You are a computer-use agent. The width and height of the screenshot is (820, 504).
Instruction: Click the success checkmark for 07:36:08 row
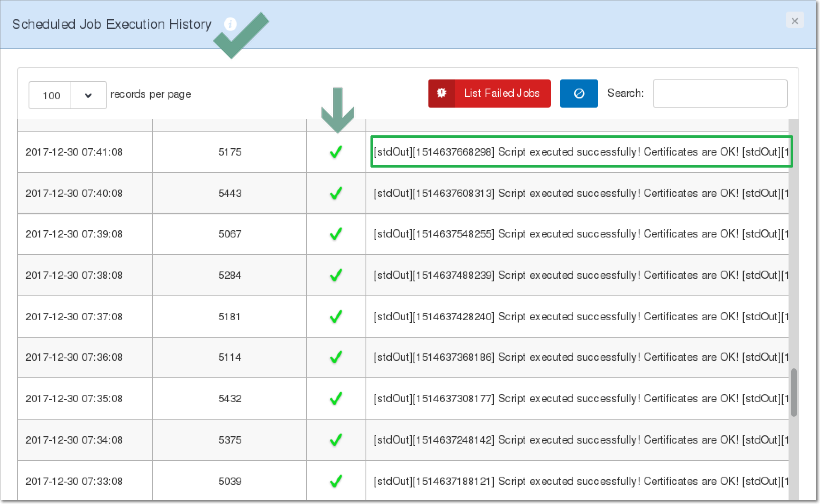(x=336, y=357)
